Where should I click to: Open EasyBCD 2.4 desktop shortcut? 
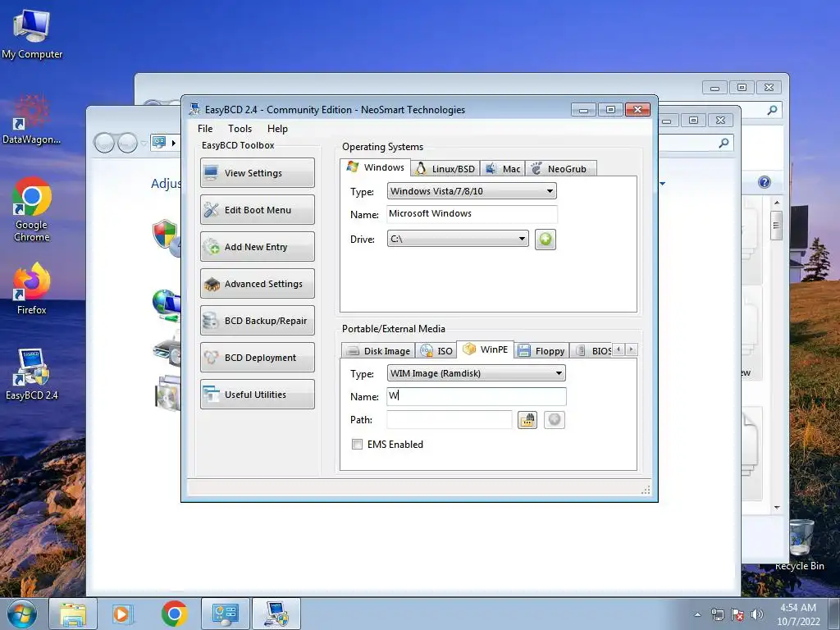[32, 374]
